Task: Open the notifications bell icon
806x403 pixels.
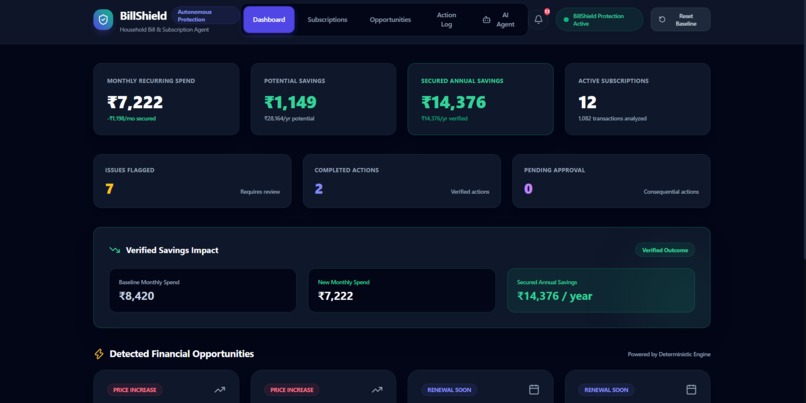Action: click(x=538, y=20)
